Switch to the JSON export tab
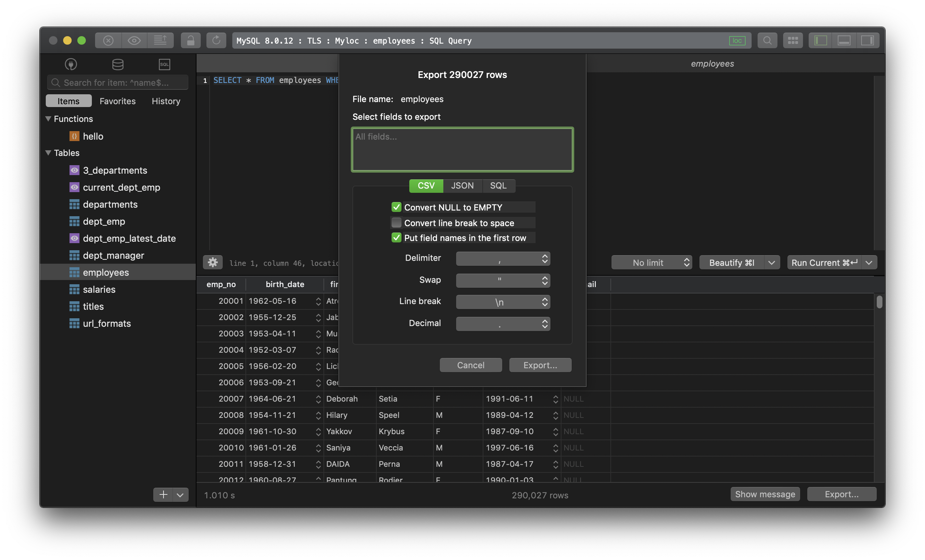Image resolution: width=925 pixels, height=560 pixels. pos(462,186)
